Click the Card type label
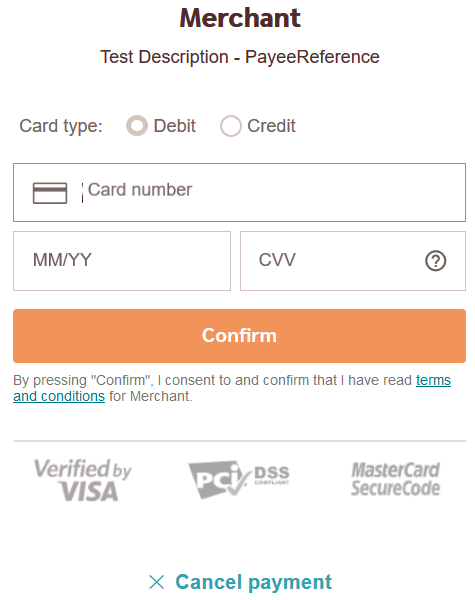475x600 pixels. 61,126
